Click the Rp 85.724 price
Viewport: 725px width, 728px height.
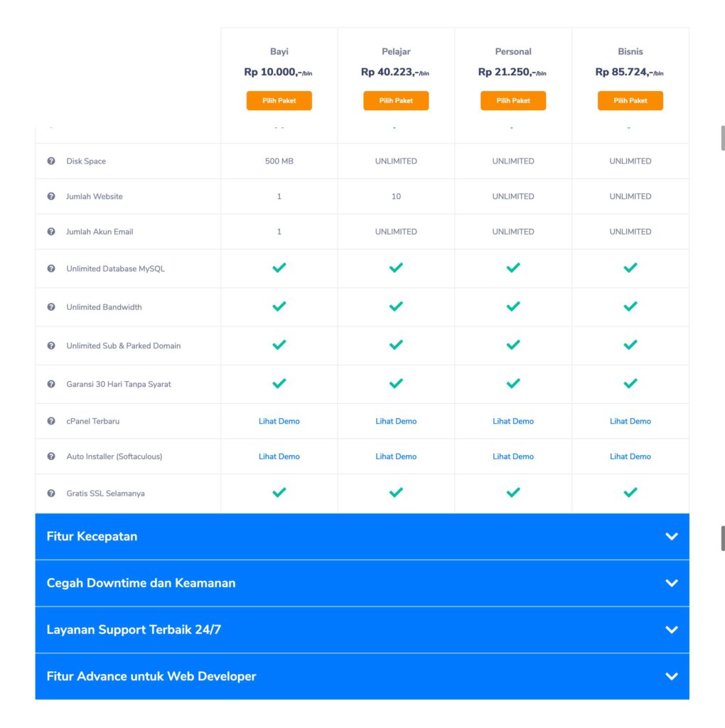(x=629, y=72)
